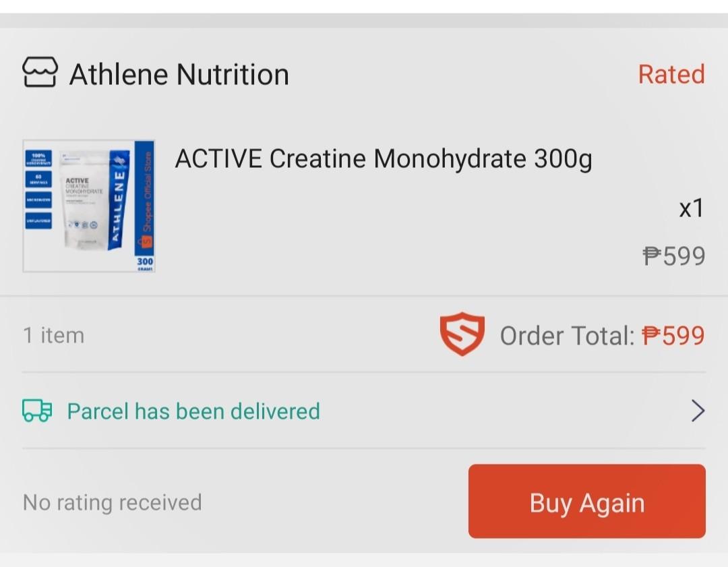Image resolution: width=728 pixels, height=567 pixels.
Task: Tap Parcel has been delivered status text
Action: pos(192,411)
